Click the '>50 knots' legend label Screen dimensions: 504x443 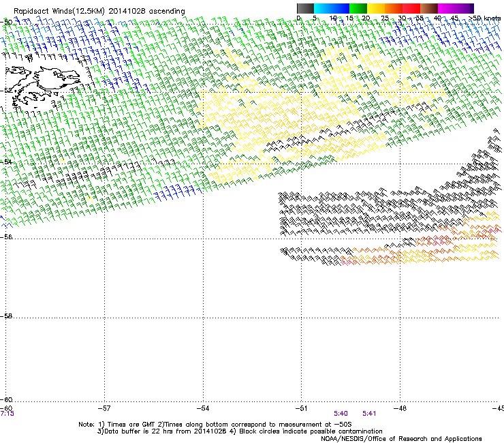(x=484, y=18)
